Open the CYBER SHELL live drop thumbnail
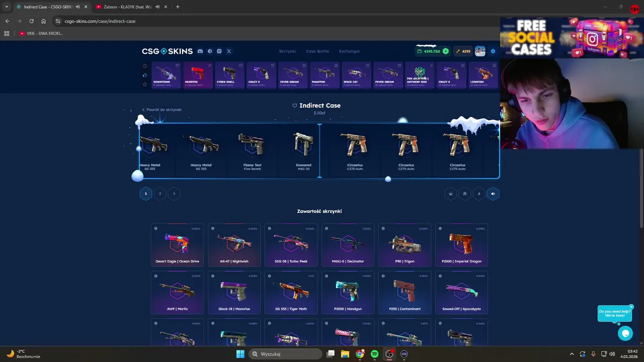The image size is (644, 362). click(229, 74)
